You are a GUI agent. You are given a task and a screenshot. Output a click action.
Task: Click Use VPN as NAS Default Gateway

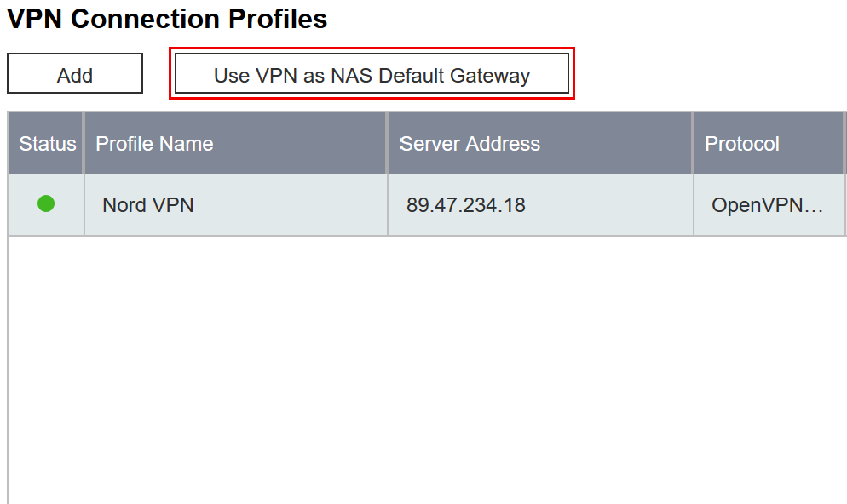click(372, 75)
